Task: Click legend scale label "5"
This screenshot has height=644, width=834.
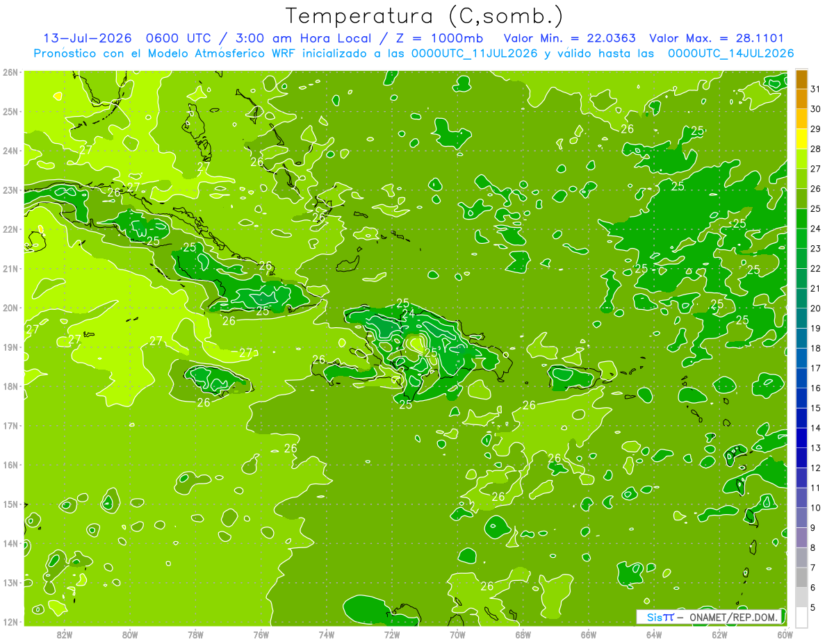Action: pos(813,607)
